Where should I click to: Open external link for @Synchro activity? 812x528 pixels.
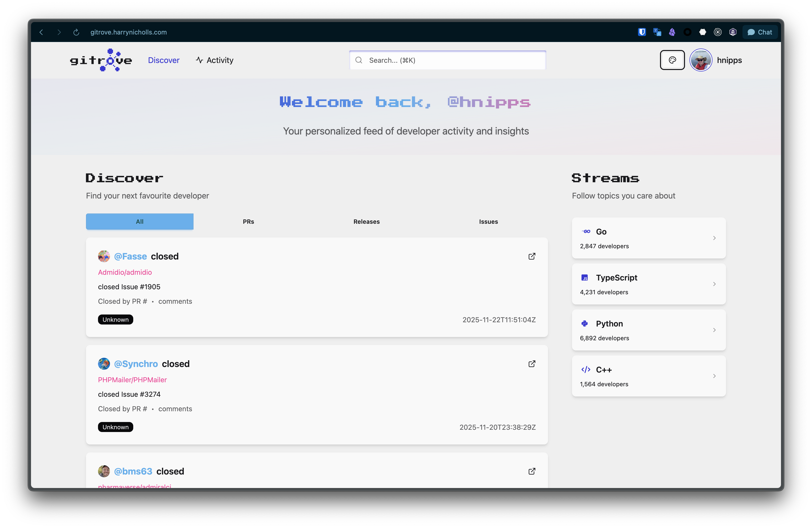[x=531, y=363]
